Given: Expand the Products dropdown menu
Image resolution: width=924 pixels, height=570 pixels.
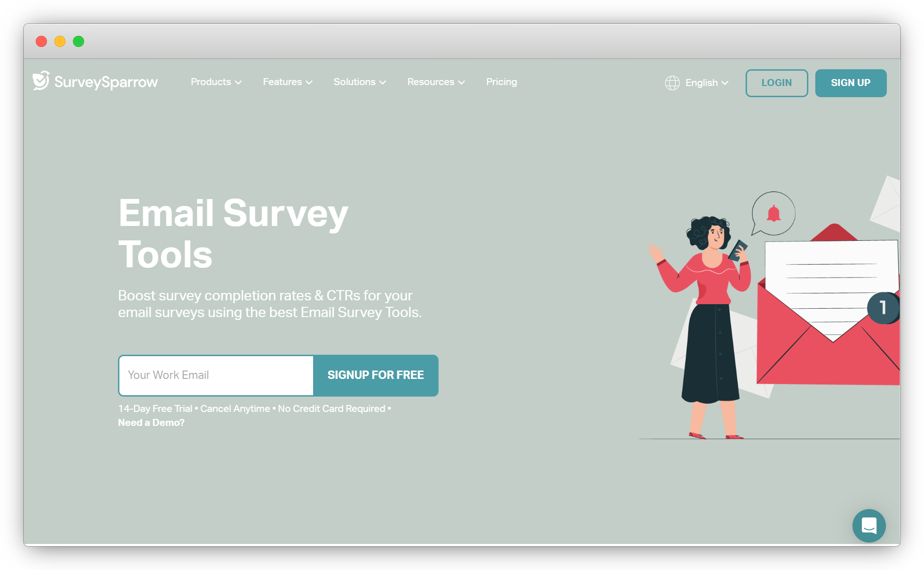Looking at the screenshot, I should coord(214,83).
